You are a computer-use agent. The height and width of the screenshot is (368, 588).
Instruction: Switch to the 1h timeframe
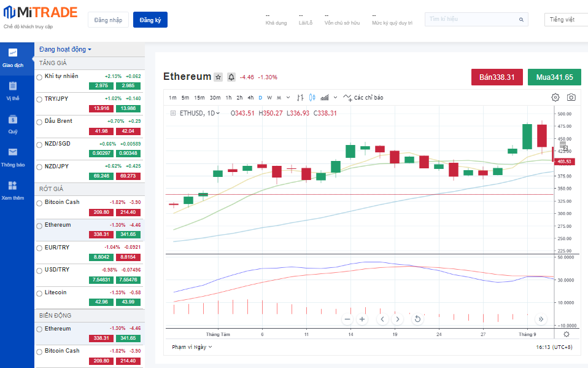[x=228, y=98]
